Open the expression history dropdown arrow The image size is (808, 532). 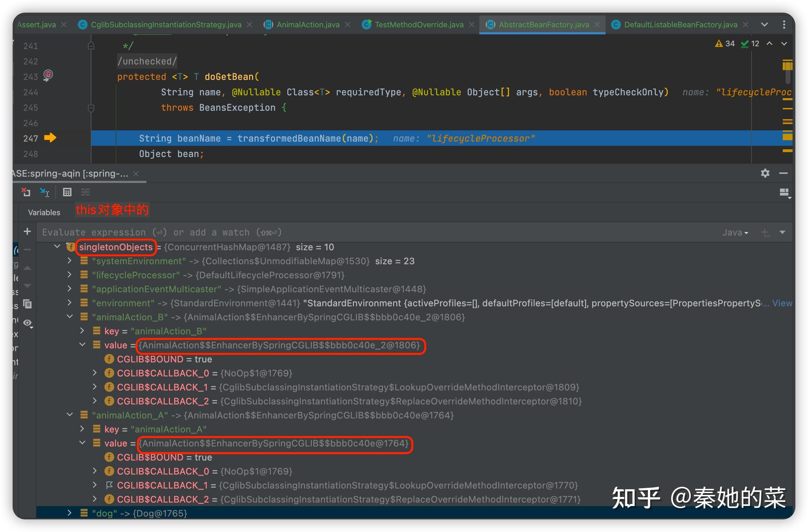(782, 232)
